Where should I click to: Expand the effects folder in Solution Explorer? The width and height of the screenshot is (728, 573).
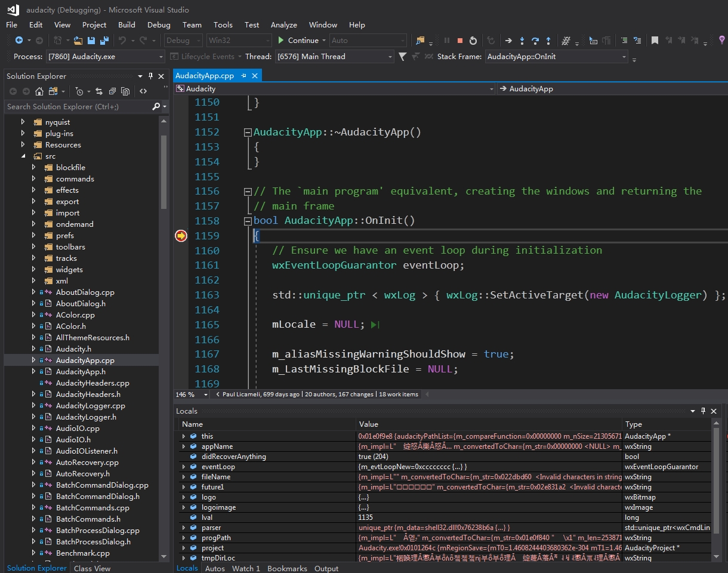point(34,190)
